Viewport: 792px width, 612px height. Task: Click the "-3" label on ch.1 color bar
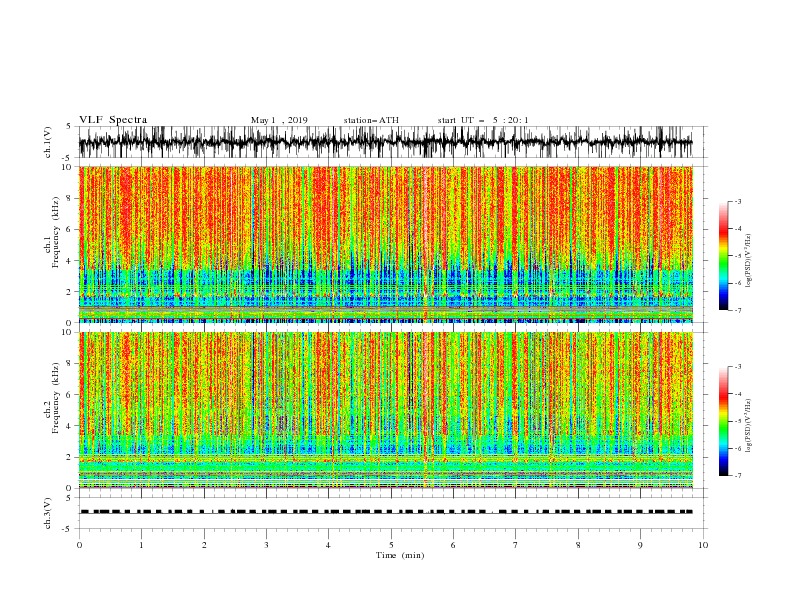pos(737,201)
